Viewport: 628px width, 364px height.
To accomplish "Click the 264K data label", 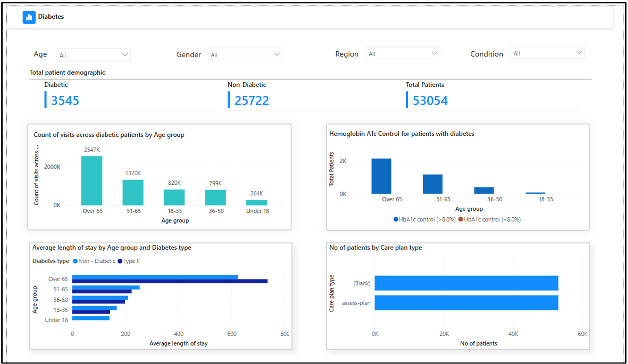I will click(257, 194).
